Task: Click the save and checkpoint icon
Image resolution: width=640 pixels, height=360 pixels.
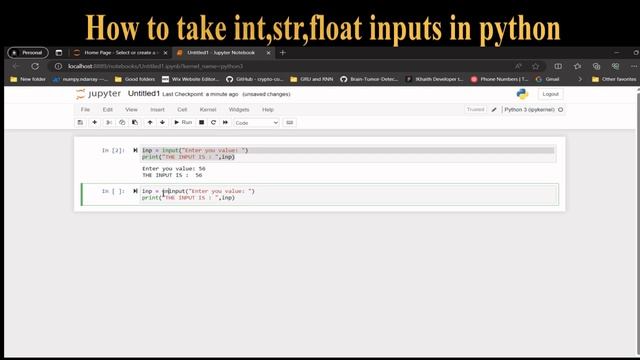Action: click(x=80, y=122)
